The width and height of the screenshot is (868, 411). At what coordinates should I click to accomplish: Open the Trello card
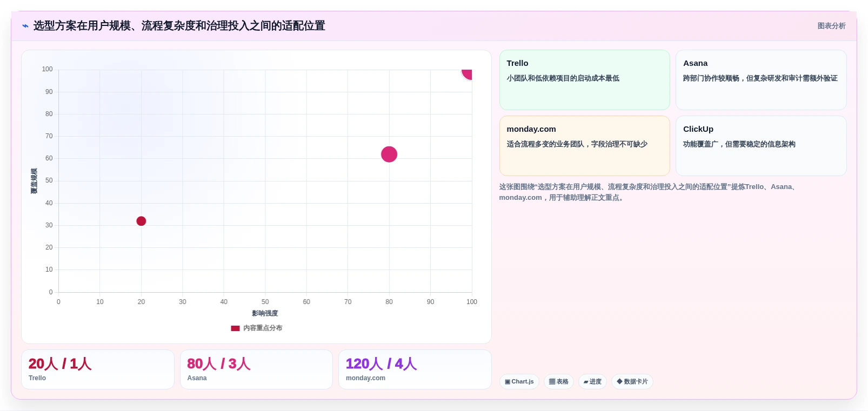click(585, 80)
